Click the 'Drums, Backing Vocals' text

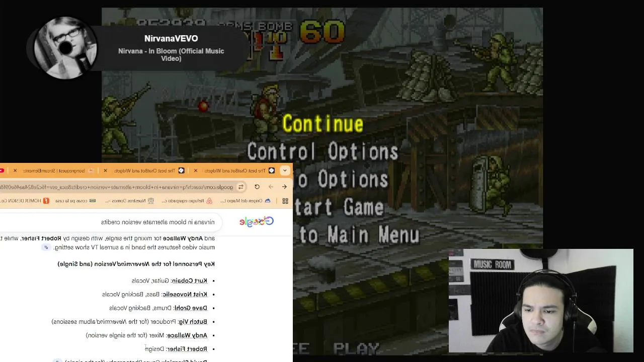[x=141, y=308]
